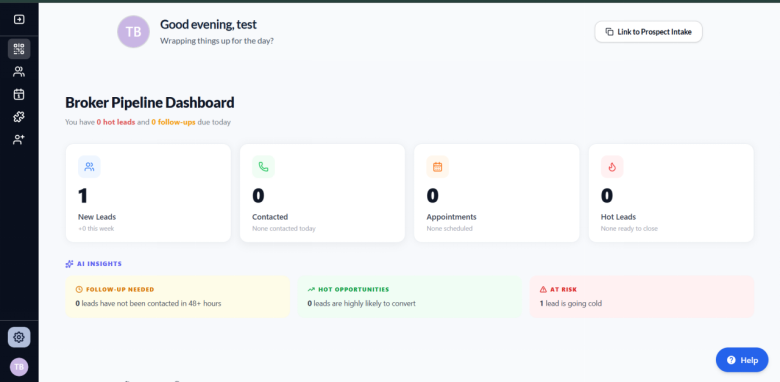
Task: Click '0 leads are highly likely to convert'
Action: 361,303
